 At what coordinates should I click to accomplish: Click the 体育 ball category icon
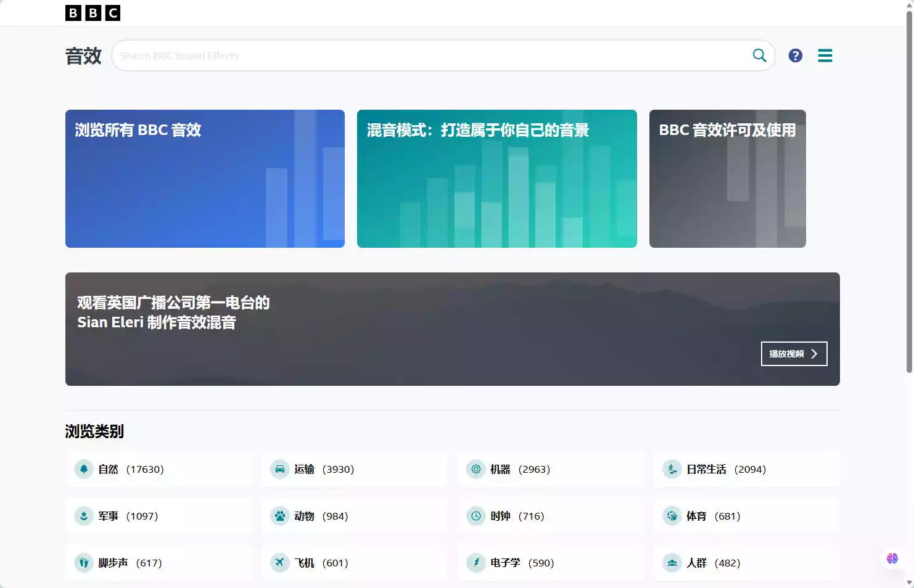click(x=672, y=516)
